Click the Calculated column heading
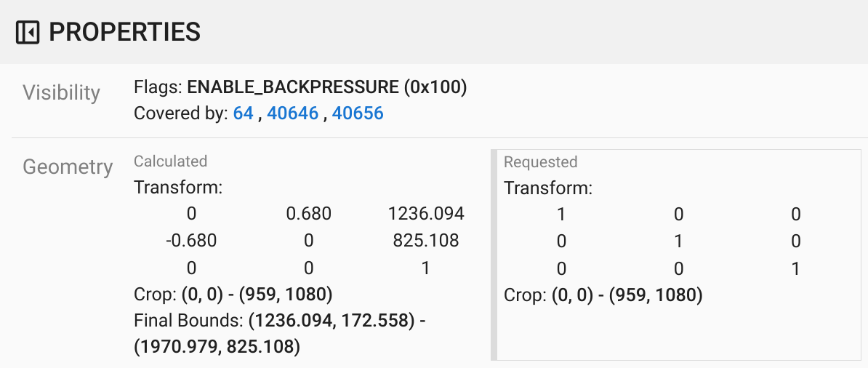The height and width of the screenshot is (368, 868). pos(170,161)
